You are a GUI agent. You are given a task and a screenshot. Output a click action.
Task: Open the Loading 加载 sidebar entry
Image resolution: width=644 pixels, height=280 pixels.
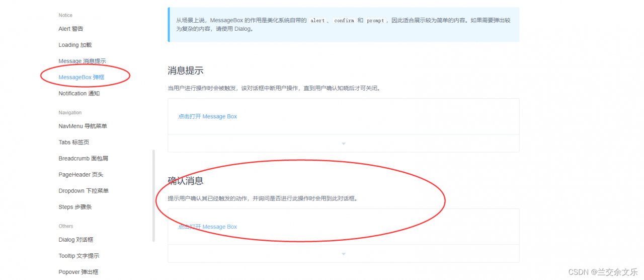pos(75,45)
